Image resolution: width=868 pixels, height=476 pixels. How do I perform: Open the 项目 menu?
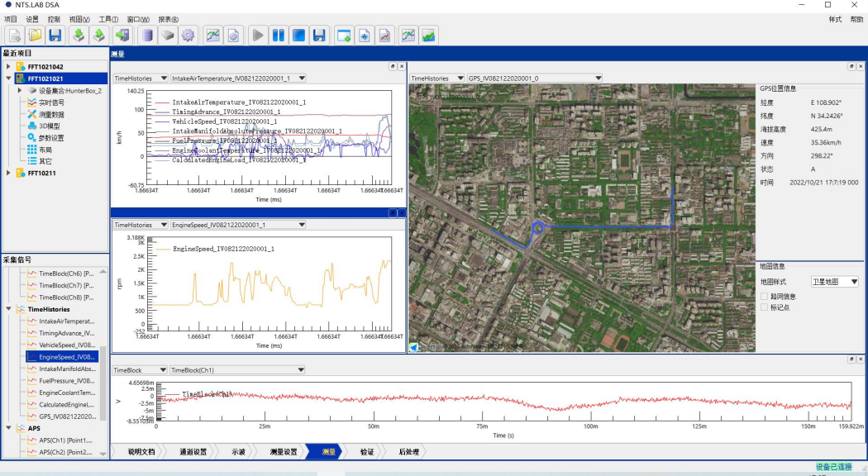pos(11,19)
